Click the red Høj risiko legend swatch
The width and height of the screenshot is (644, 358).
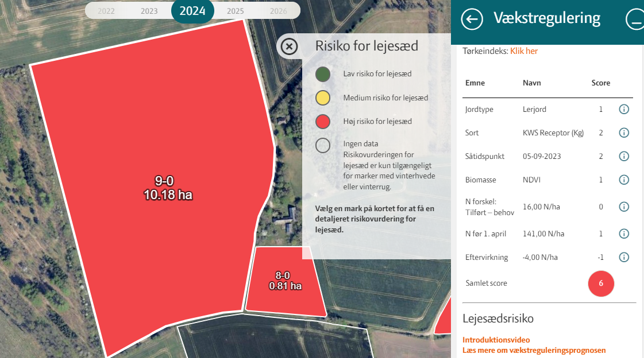pyautogui.click(x=323, y=122)
